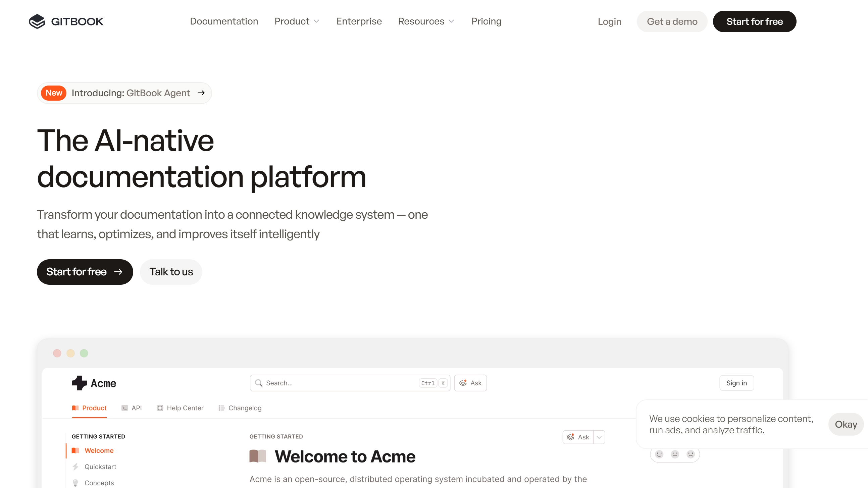Open Quickstart in the sidebar
Screen dimensions: 868x488
(x=100, y=467)
